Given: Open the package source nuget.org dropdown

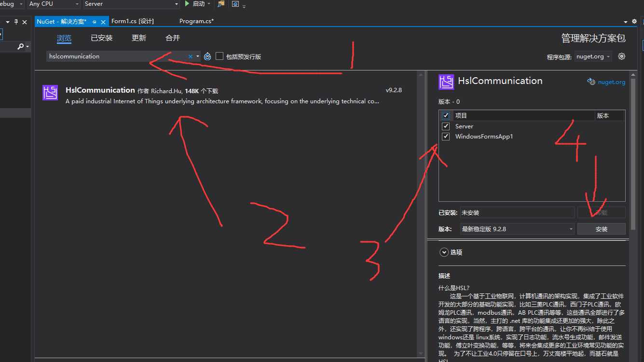Looking at the screenshot, I should 593,56.
